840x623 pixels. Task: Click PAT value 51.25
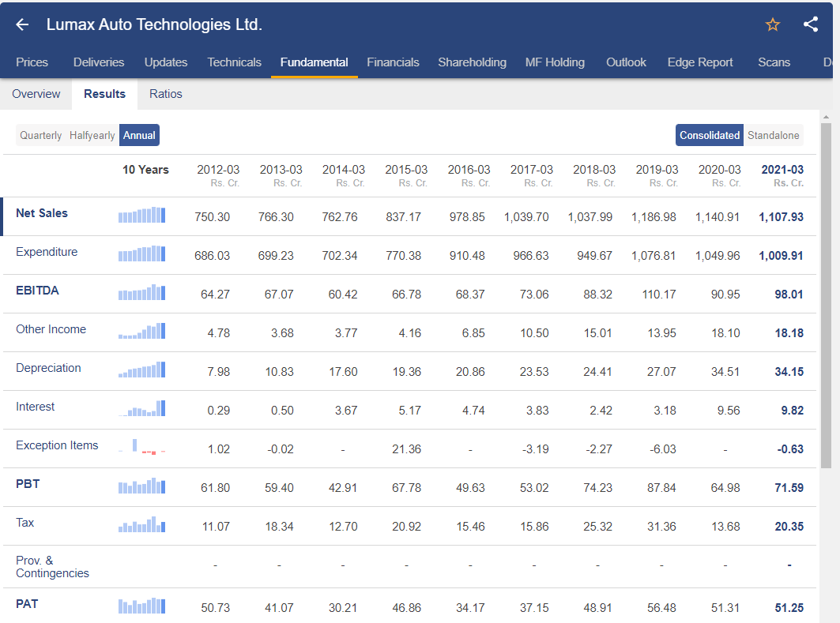pos(789,607)
